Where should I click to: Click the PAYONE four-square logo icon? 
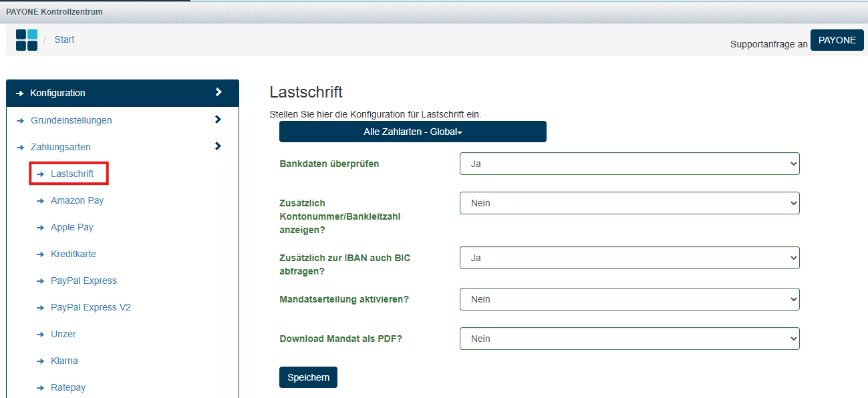(27, 40)
